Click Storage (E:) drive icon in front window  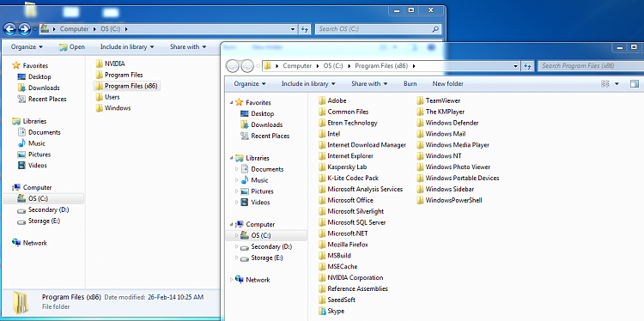pos(245,258)
